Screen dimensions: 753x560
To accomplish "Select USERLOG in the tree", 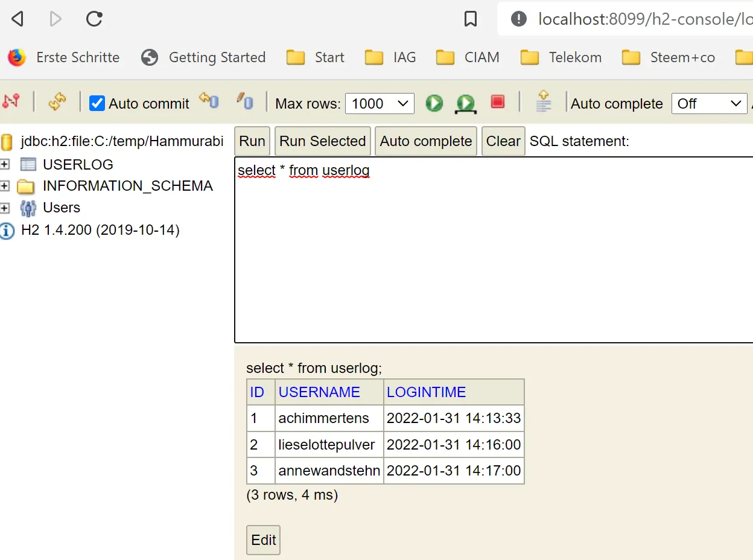I will click(78, 164).
